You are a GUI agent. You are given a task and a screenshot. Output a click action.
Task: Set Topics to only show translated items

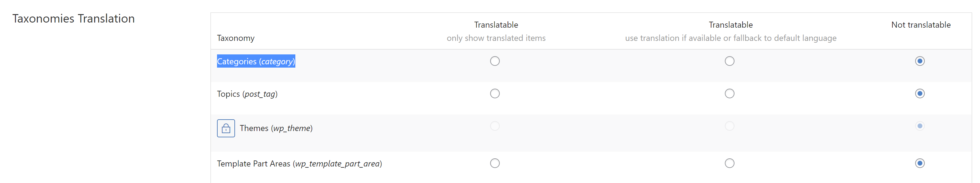click(x=495, y=94)
